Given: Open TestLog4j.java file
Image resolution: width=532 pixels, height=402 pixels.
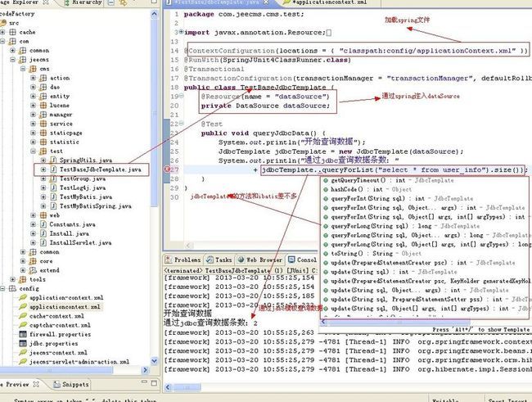Looking at the screenshot, I should coord(83,187).
